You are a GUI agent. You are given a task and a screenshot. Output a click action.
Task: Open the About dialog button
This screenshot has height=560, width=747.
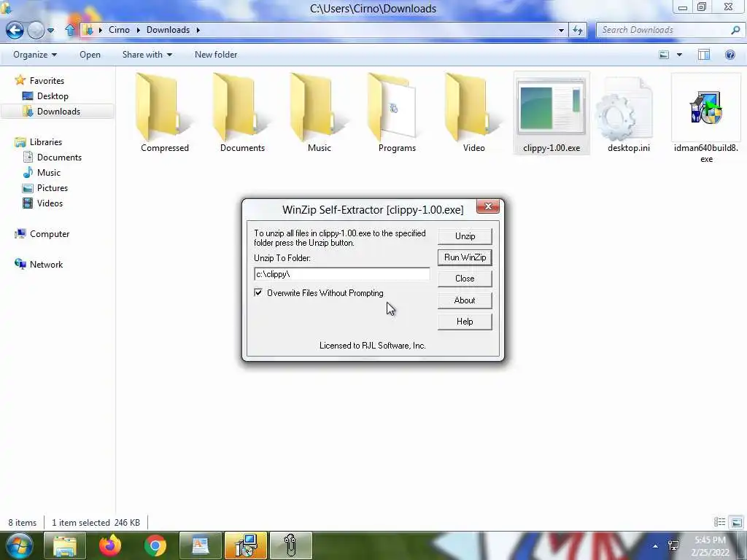pos(465,300)
